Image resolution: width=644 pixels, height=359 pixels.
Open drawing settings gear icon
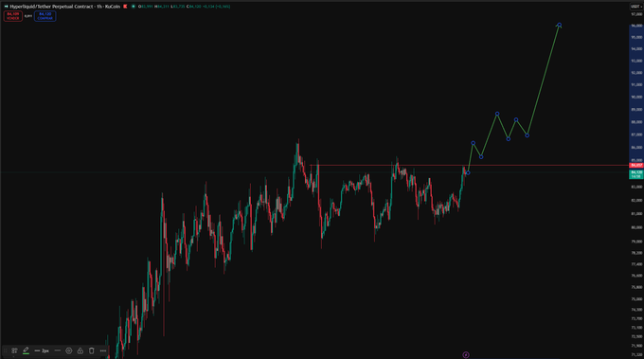pyautogui.click(x=69, y=350)
